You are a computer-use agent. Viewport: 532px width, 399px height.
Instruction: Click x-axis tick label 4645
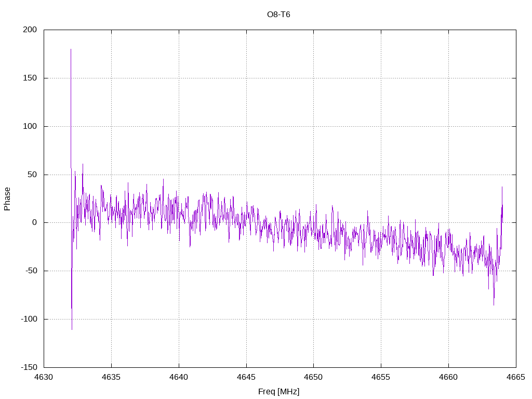click(x=246, y=377)
